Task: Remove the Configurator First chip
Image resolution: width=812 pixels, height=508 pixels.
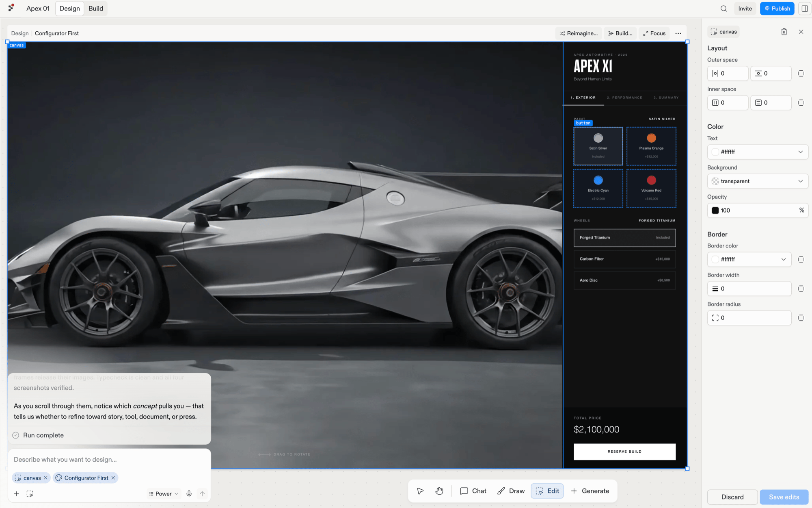Action: 113,478
